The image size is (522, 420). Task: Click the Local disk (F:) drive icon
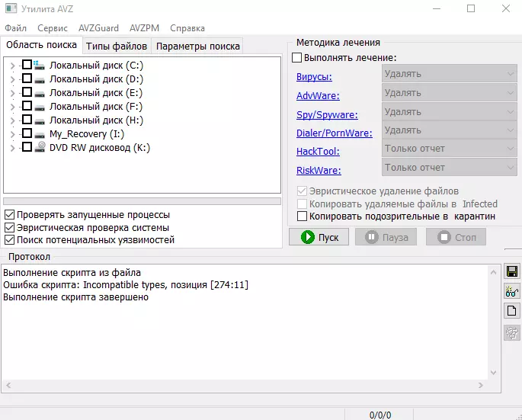(x=40, y=107)
